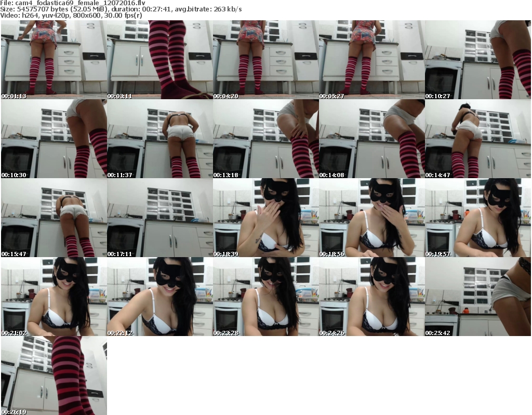Choose the 00:10:30 thumbnail
The image size is (532, 415).
pos(54,139)
